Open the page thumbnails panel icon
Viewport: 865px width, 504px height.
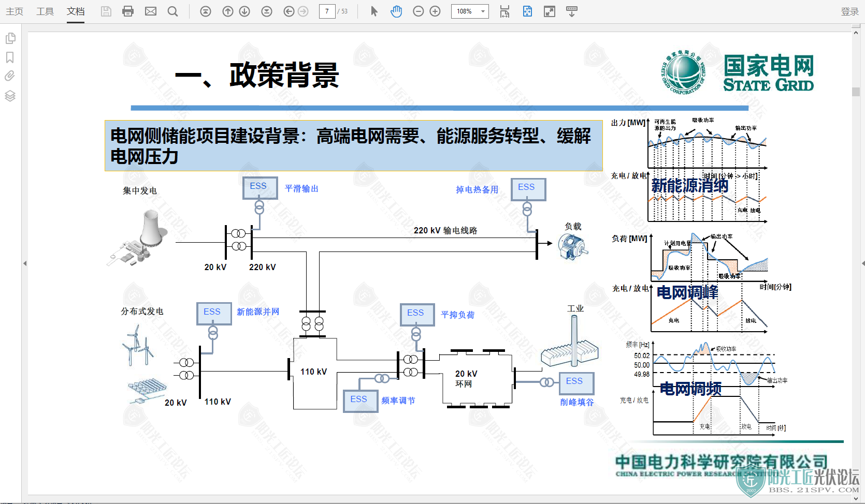pyautogui.click(x=10, y=38)
